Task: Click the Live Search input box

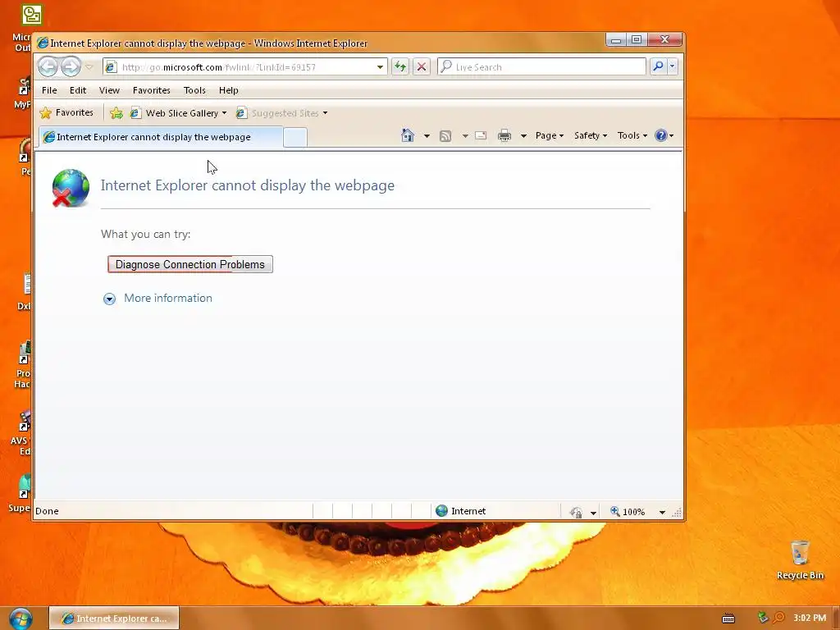Action: tap(541, 66)
